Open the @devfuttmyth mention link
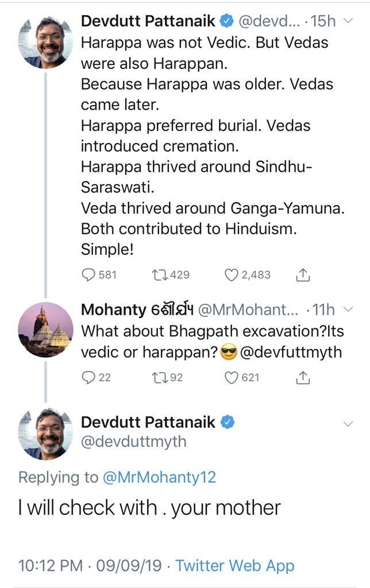 click(291, 351)
